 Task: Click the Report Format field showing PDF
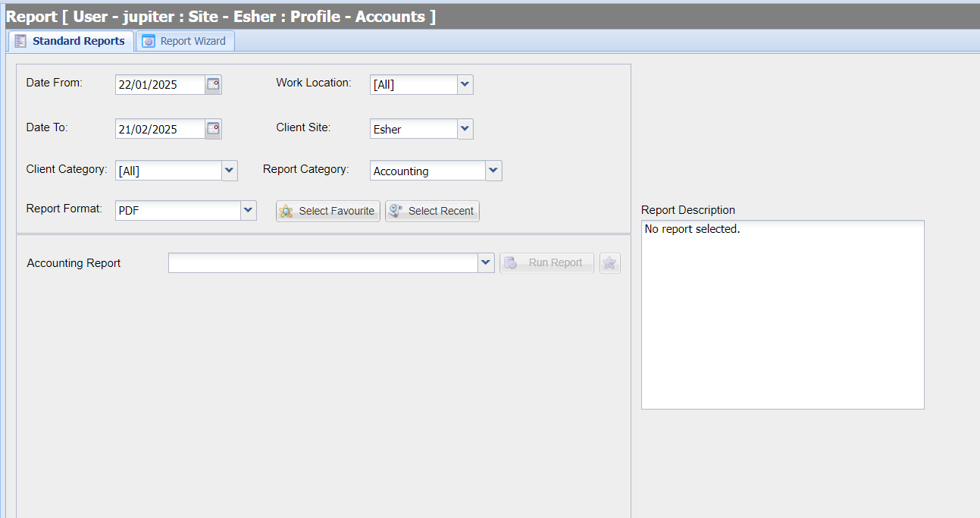coord(178,211)
